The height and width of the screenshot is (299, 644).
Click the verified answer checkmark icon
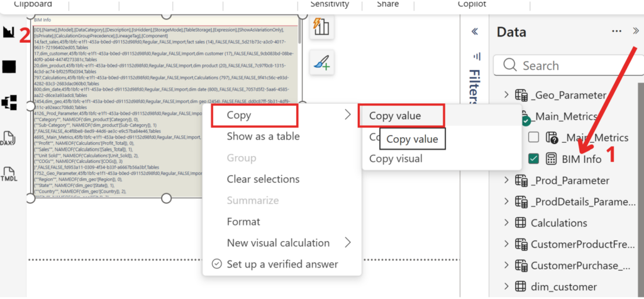tap(216, 264)
